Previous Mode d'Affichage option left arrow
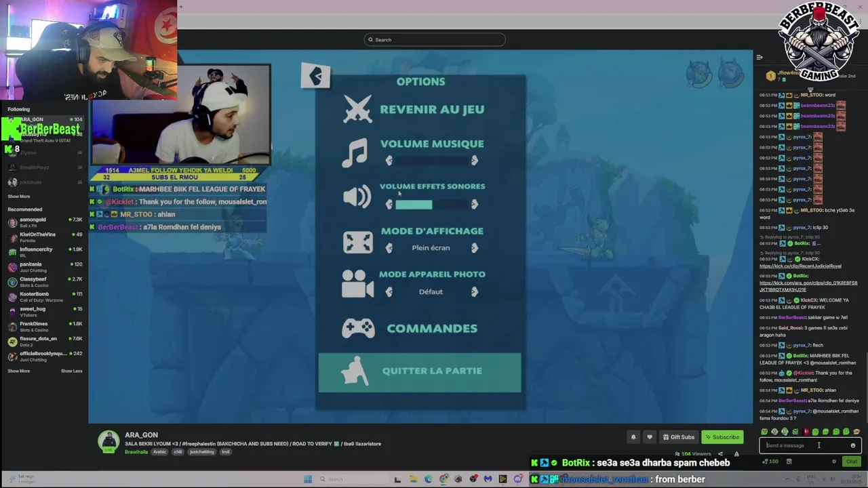 [x=389, y=248]
